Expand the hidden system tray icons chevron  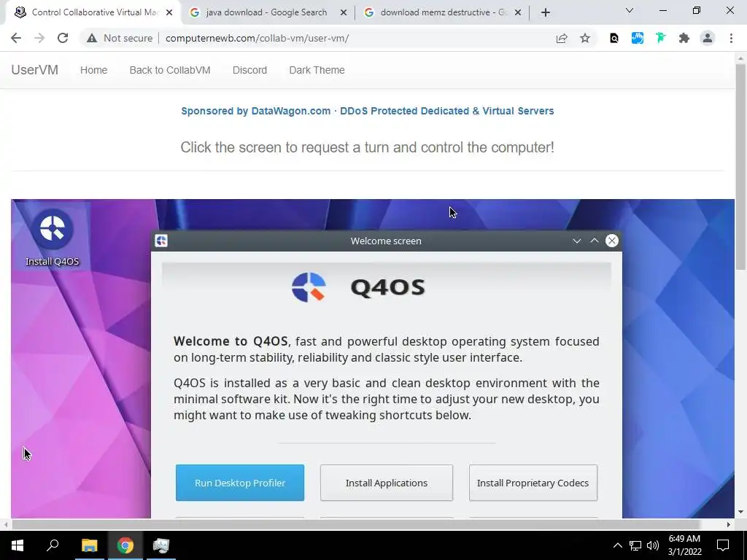pyautogui.click(x=617, y=545)
